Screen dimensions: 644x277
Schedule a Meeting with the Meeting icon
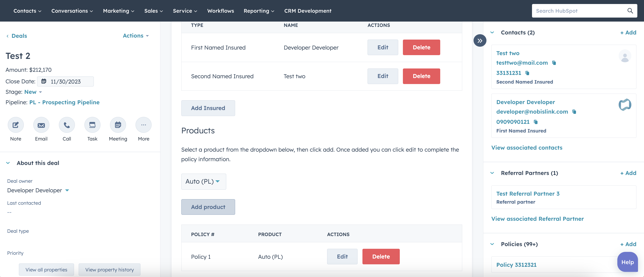(x=118, y=125)
